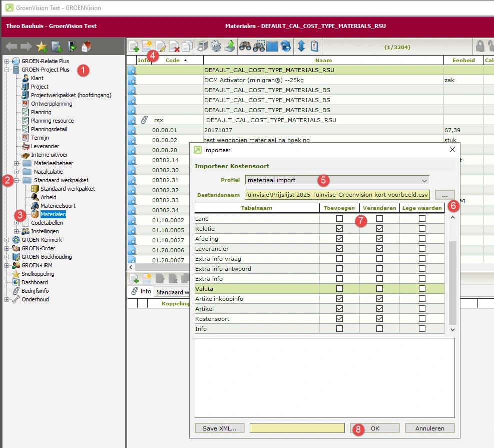Screen dimensions: 494x448
Task: Click the first binoculars search icon
Action: pyautogui.click(x=245, y=47)
